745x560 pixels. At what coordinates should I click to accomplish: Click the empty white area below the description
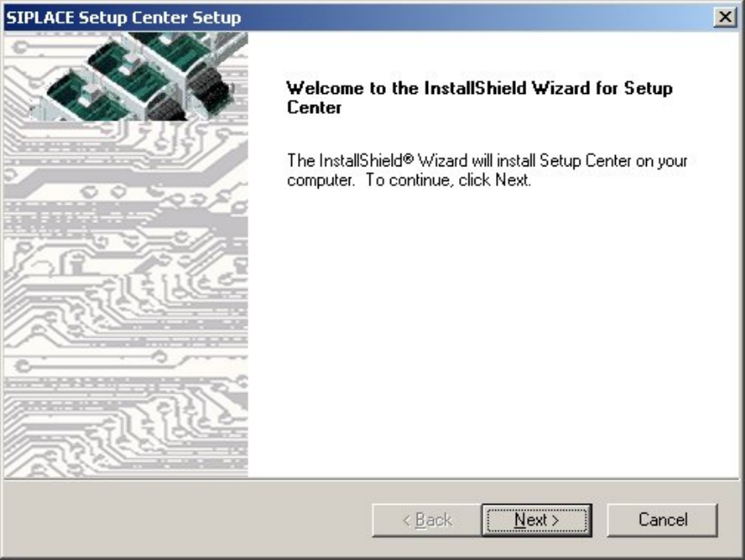[x=491, y=345]
